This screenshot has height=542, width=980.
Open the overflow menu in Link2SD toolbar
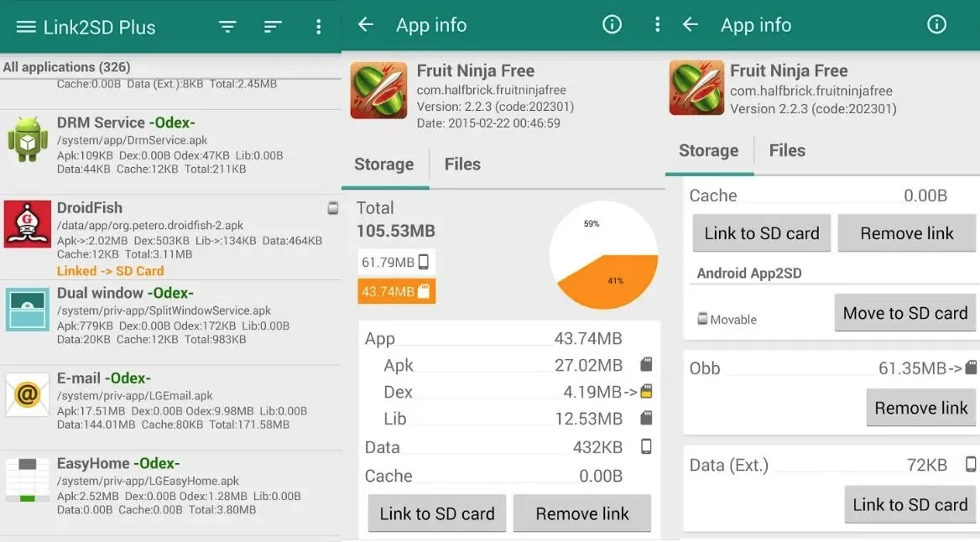[318, 27]
